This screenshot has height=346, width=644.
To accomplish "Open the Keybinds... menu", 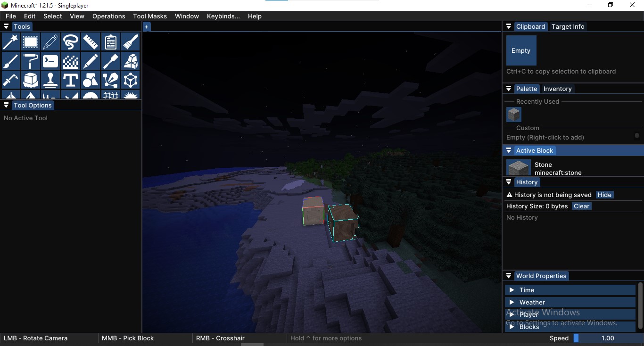I will click(x=223, y=16).
